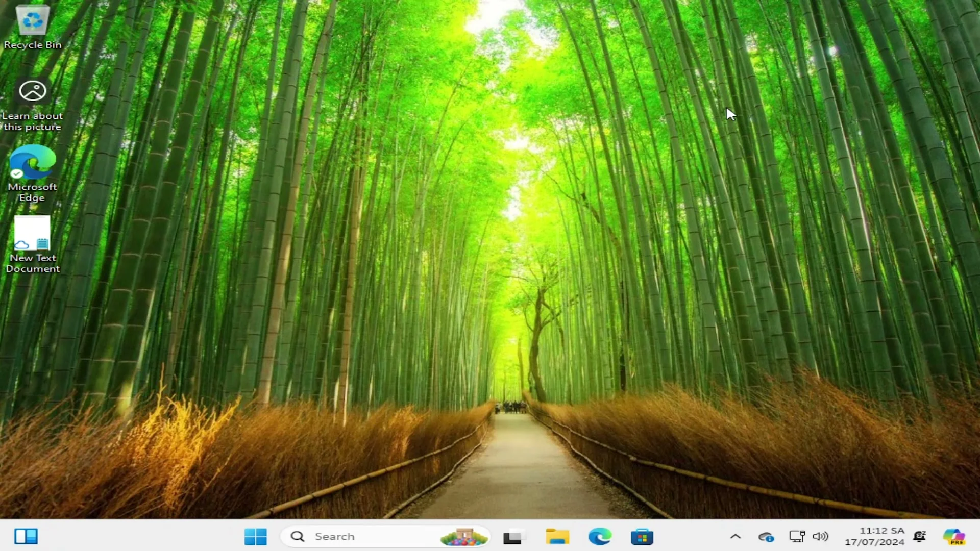This screenshot has width=980, height=551.
Task: Select the New Text Document file
Action: pos(32,244)
